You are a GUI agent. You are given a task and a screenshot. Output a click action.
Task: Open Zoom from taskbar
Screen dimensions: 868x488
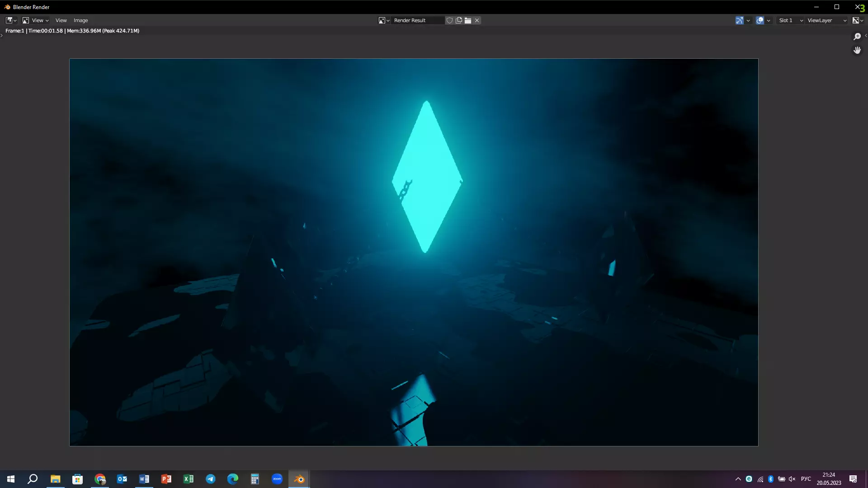coord(277,479)
